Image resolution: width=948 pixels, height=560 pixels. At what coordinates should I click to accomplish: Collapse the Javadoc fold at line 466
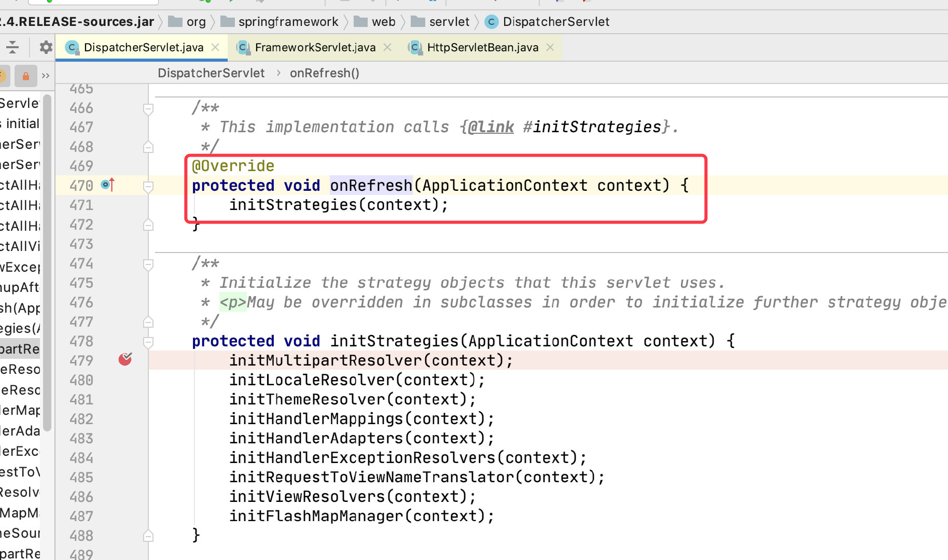(148, 109)
